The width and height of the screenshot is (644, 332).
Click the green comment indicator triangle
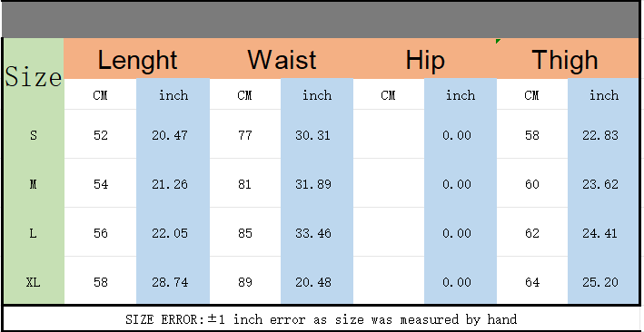(498, 41)
